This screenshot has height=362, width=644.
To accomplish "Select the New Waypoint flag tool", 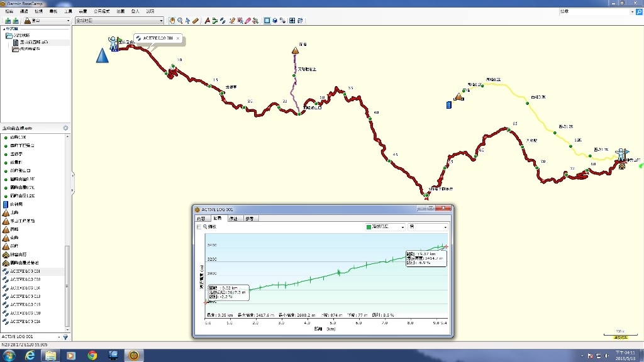I will coord(207,21).
